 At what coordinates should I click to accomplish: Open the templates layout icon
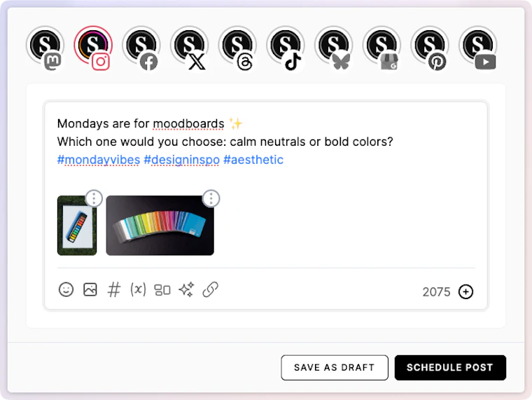(162, 290)
